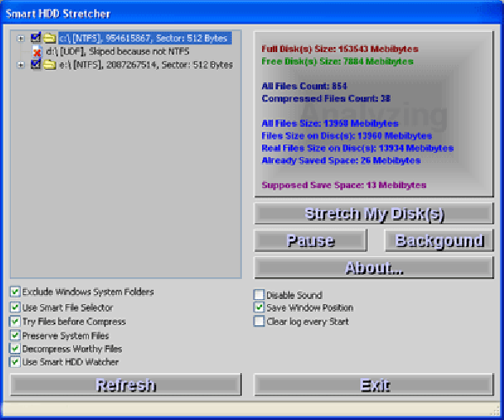Screen dimensions: 504x420
Task: Click the Refresh button
Action: pyautogui.click(x=126, y=385)
